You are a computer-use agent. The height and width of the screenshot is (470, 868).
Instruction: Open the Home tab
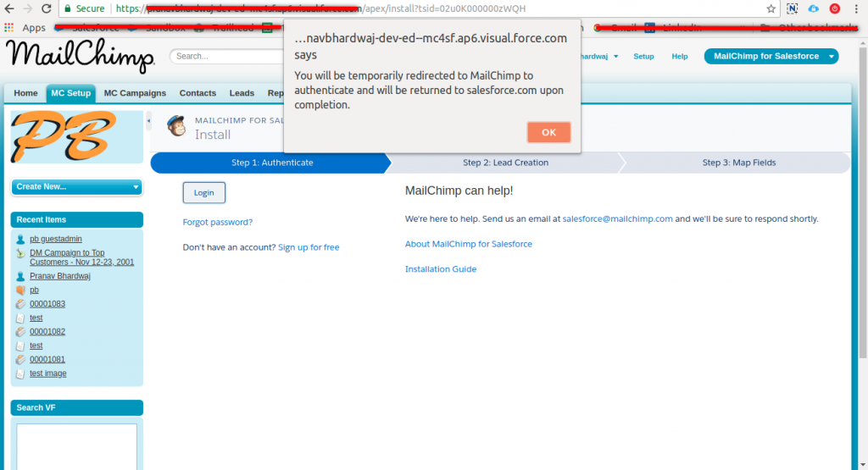[25, 93]
